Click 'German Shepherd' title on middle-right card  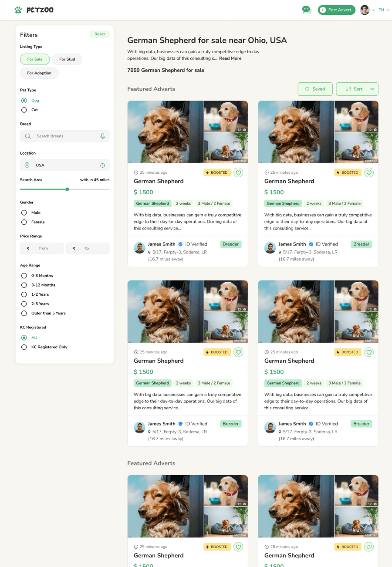coord(289,361)
